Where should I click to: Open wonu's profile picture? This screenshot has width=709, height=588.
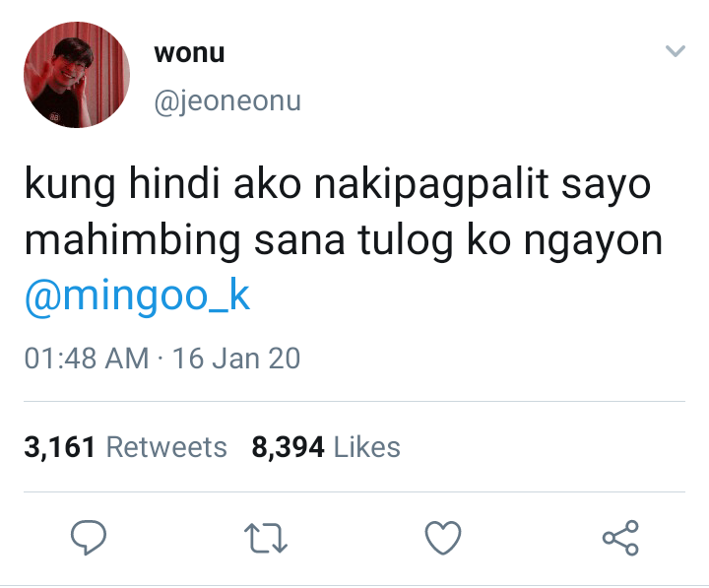[x=77, y=75]
